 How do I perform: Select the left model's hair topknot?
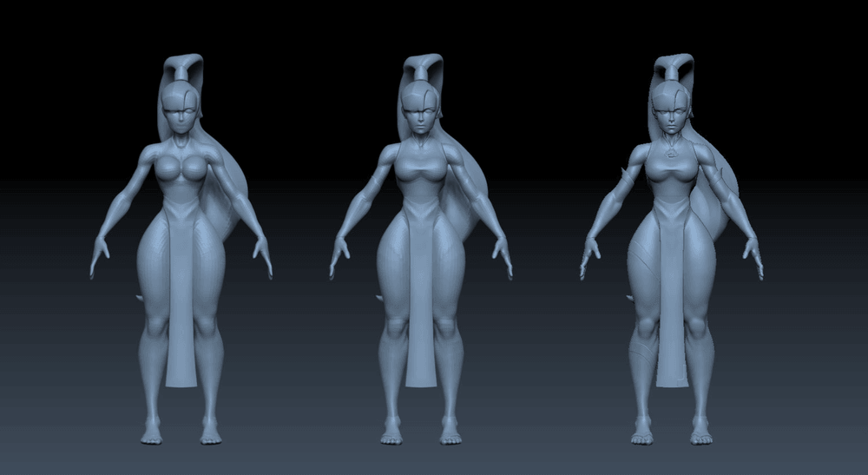pos(187,67)
